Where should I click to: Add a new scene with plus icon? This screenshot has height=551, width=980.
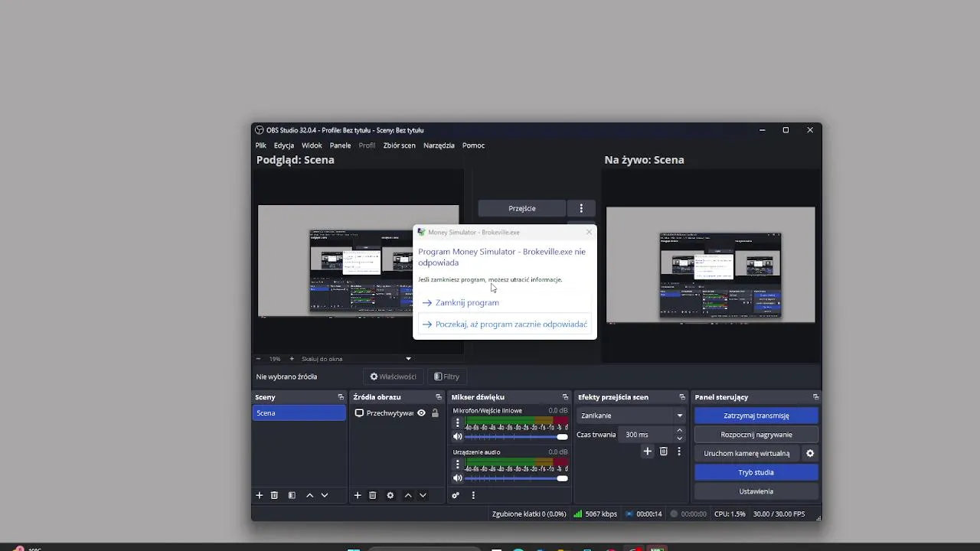(x=260, y=495)
